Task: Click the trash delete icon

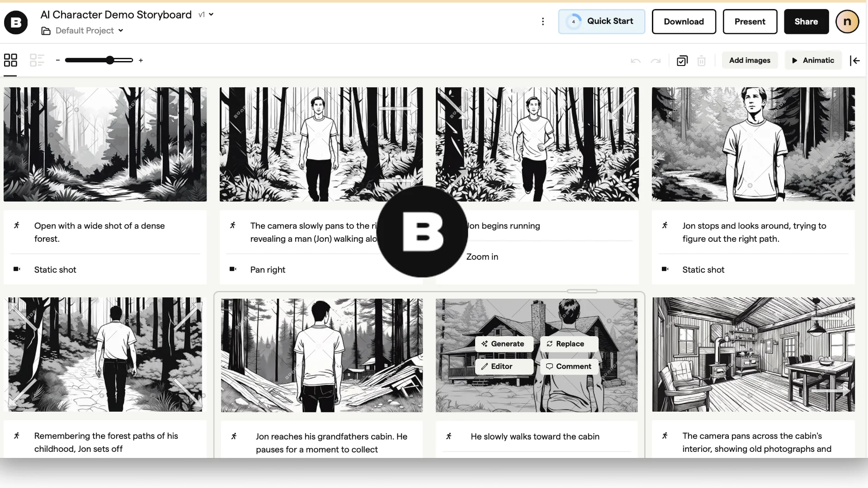Action: pos(701,61)
